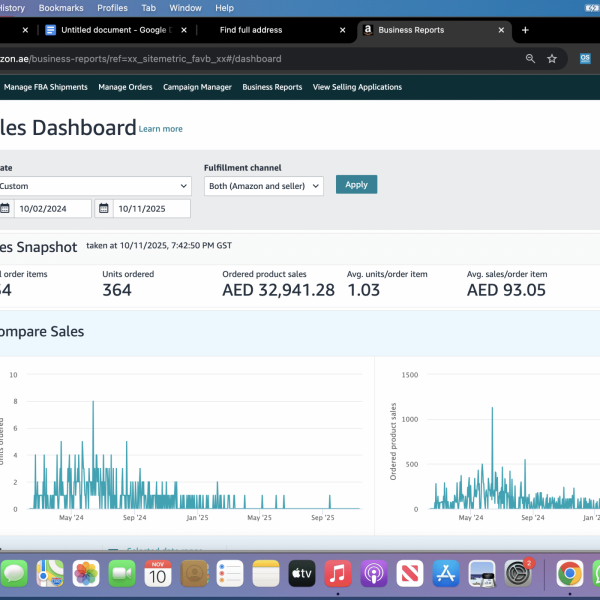Open the App Store from dock
The width and height of the screenshot is (600, 600).
pyautogui.click(x=446, y=573)
